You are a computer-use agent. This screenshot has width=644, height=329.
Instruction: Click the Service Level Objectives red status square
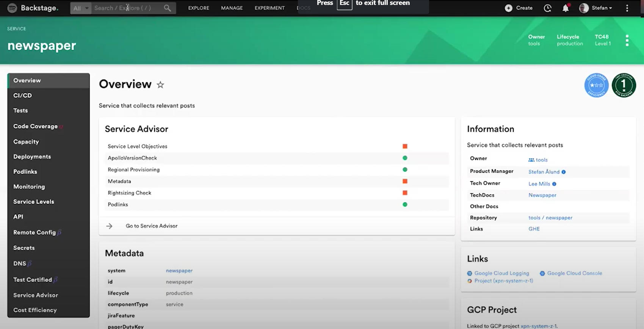[x=405, y=146]
